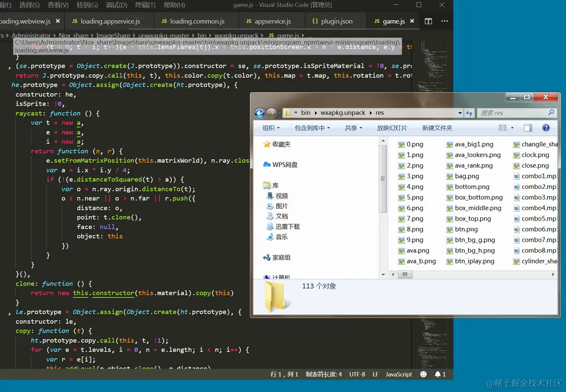Click the UTF-8 encoding in status bar

point(357,374)
